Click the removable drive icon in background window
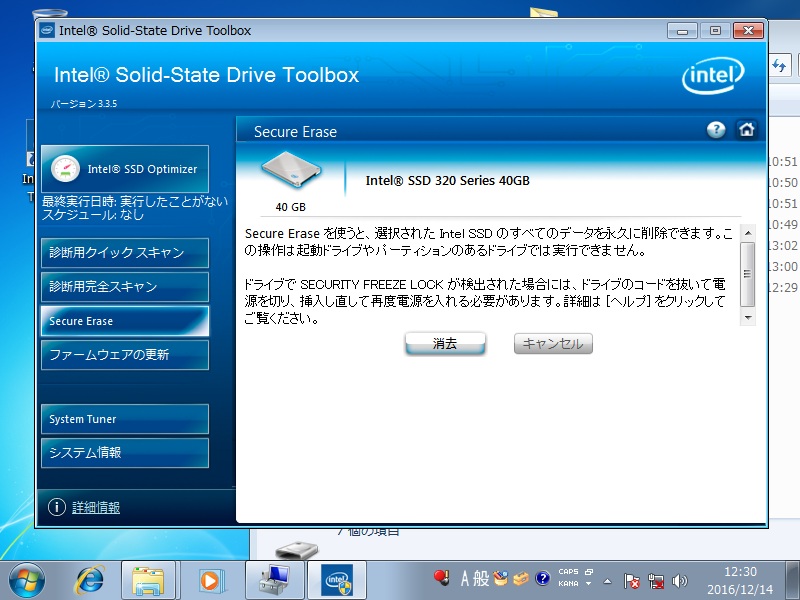Viewport: 800px width, 600px height. tap(296, 551)
